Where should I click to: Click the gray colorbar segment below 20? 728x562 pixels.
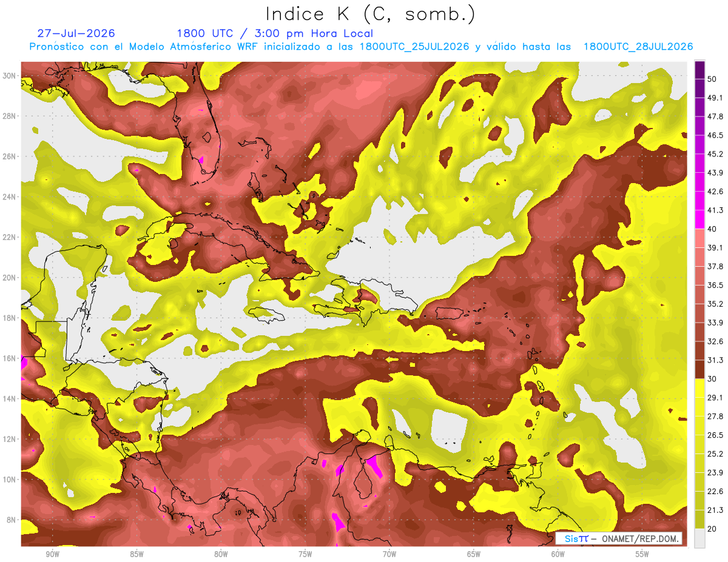click(699, 538)
